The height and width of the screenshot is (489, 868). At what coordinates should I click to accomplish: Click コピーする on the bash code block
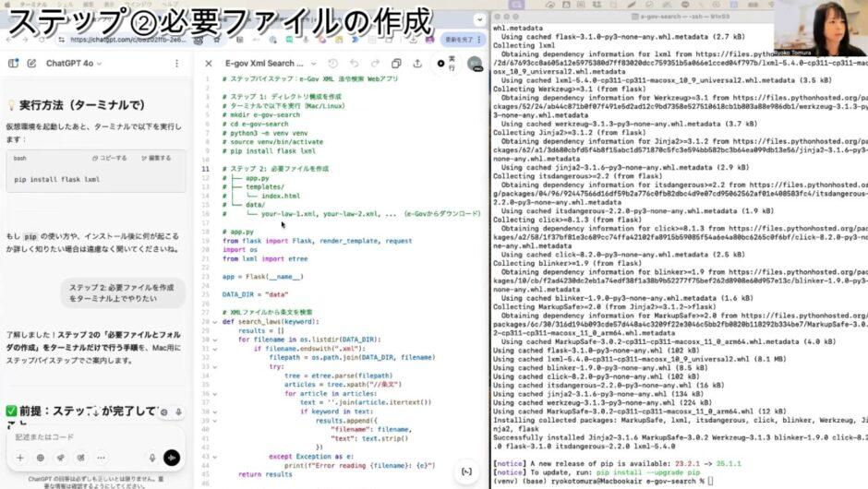click(x=110, y=158)
